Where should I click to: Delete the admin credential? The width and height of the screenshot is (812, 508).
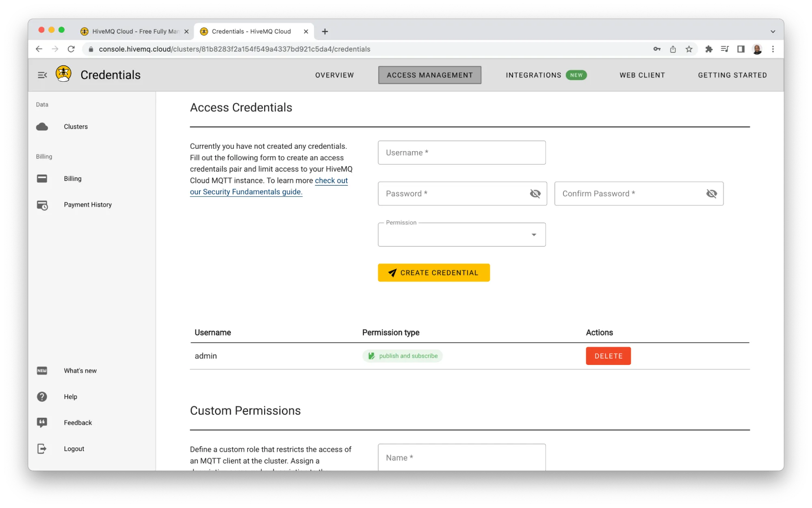(x=608, y=356)
